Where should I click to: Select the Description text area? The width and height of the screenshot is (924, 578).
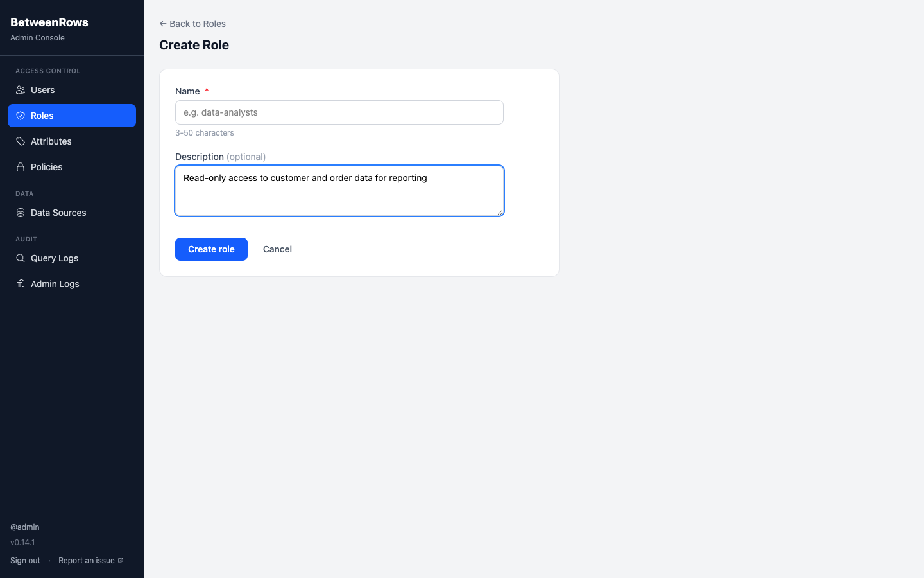tap(339, 191)
